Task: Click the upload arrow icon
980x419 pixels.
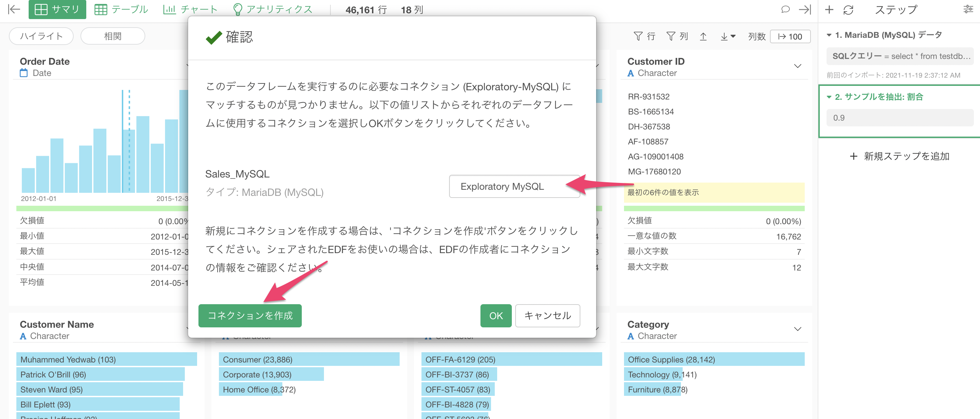Action: tap(703, 36)
